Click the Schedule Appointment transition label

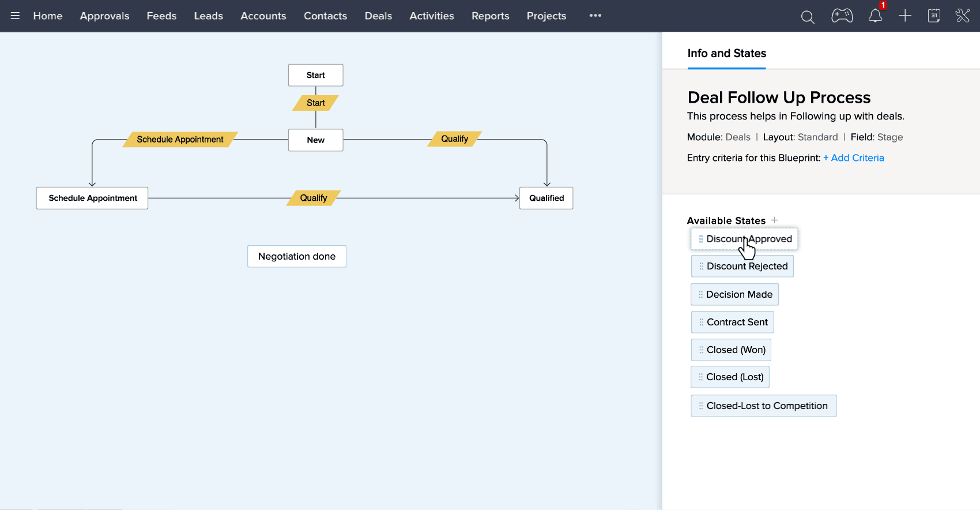coord(180,140)
